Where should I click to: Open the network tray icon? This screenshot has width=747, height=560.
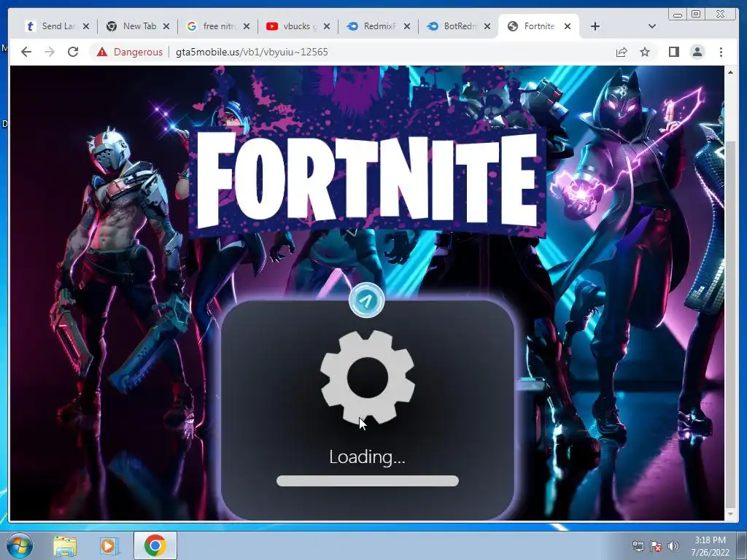(x=638, y=546)
